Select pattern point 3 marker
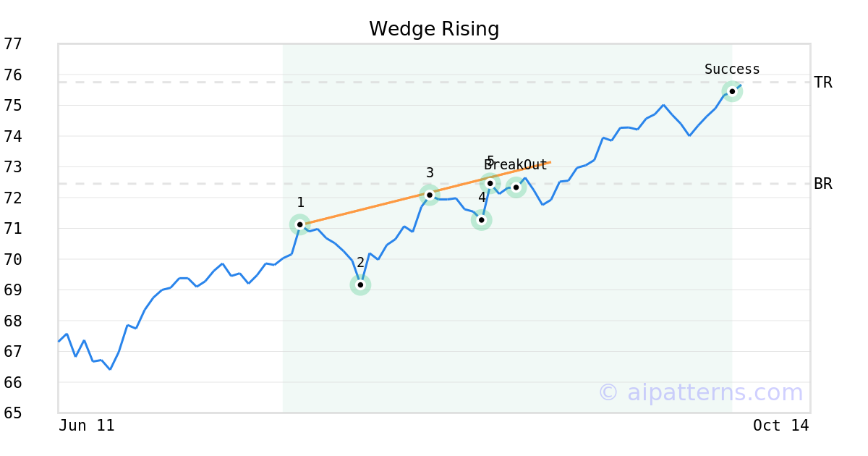Image resolution: width=868 pixels, height=456 pixels. (x=429, y=195)
